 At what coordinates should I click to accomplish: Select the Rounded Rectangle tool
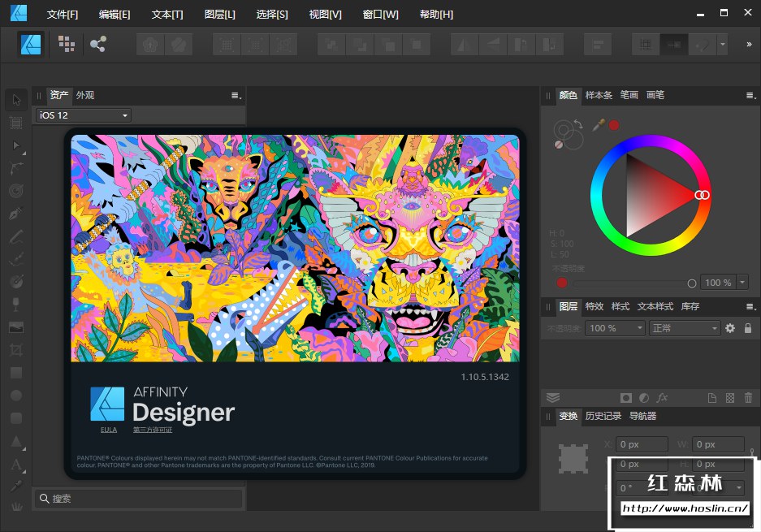(x=16, y=418)
